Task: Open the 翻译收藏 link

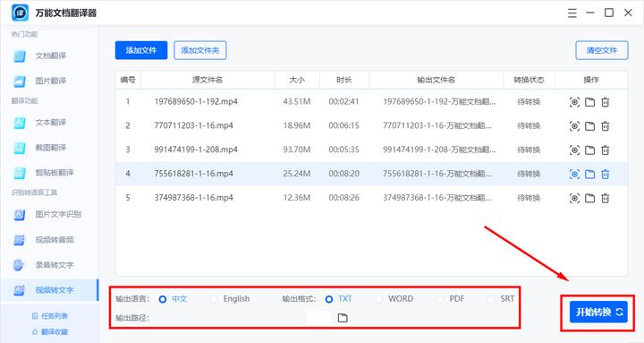Action: 50,331
